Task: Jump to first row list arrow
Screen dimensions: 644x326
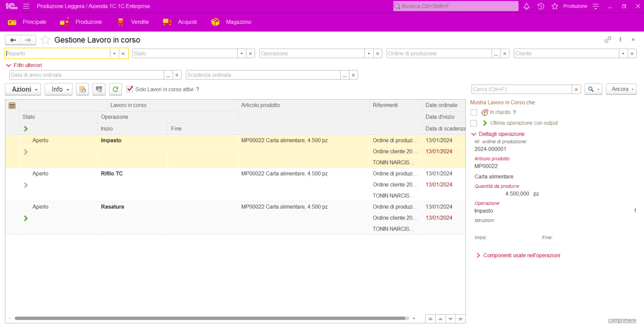Action: (430, 319)
